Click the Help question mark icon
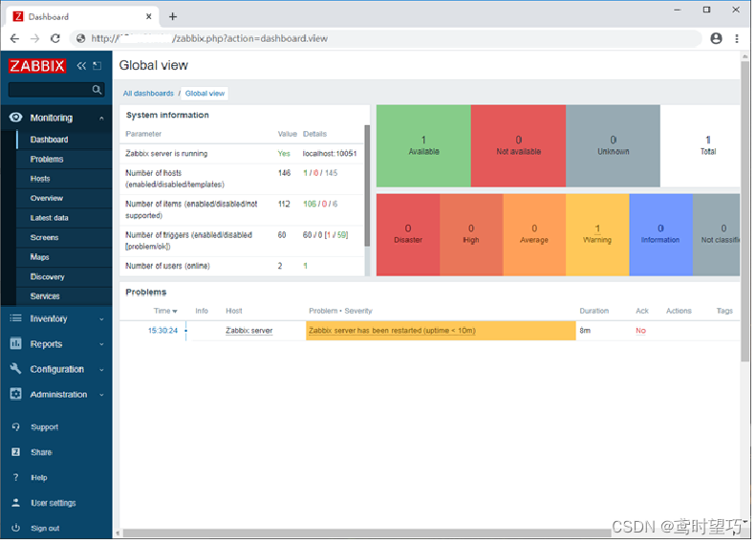756x544 pixels. tap(15, 477)
